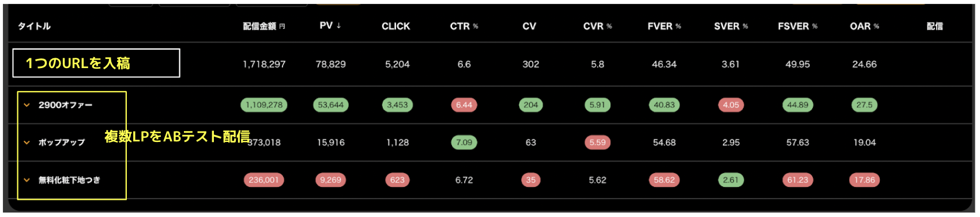The height and width of the screenshot is (217, 980).
Task: Click the タイトル column header
Action: click(34, 26)
